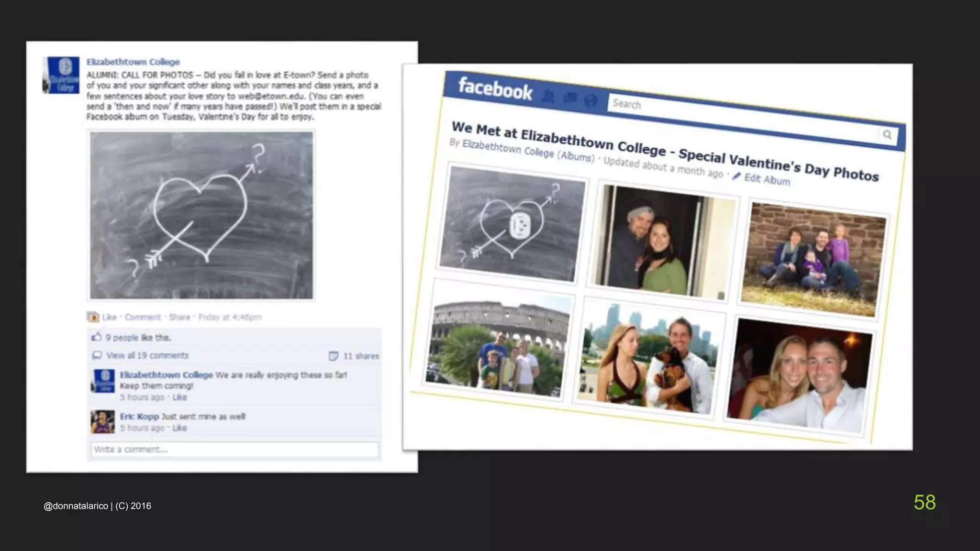Open View all 19 comments
The width and height of the screenshot is (980, 551).
147,355
